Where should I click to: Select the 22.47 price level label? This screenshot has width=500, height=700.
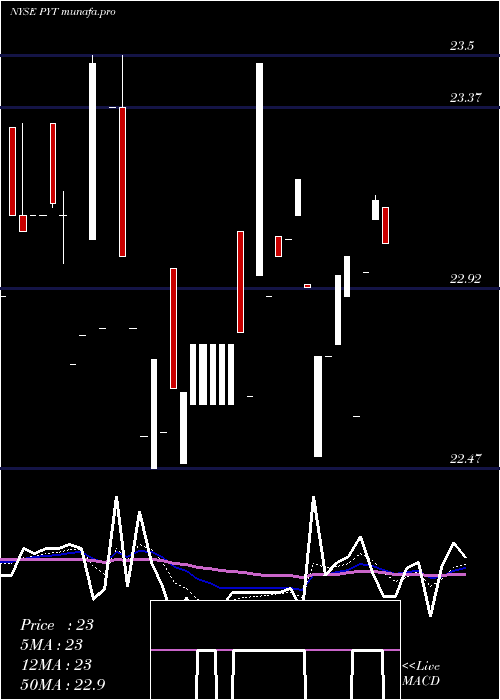pos(466,458)
